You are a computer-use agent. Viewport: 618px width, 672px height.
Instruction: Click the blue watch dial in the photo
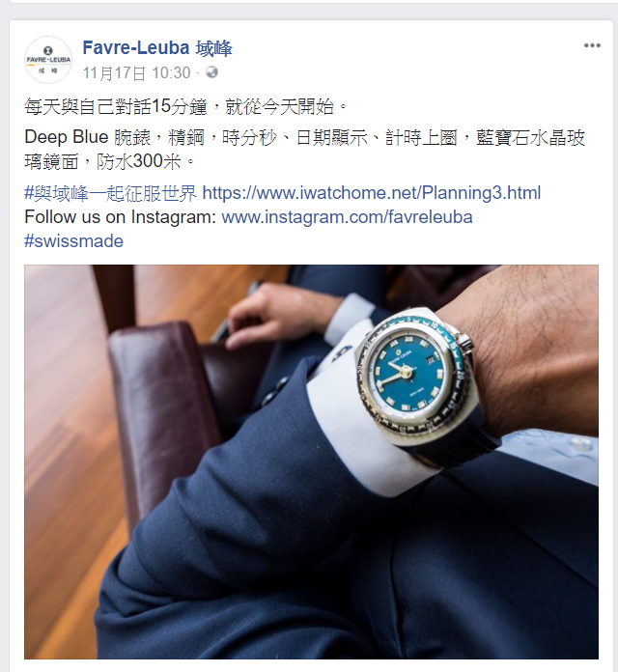(409, 374)
